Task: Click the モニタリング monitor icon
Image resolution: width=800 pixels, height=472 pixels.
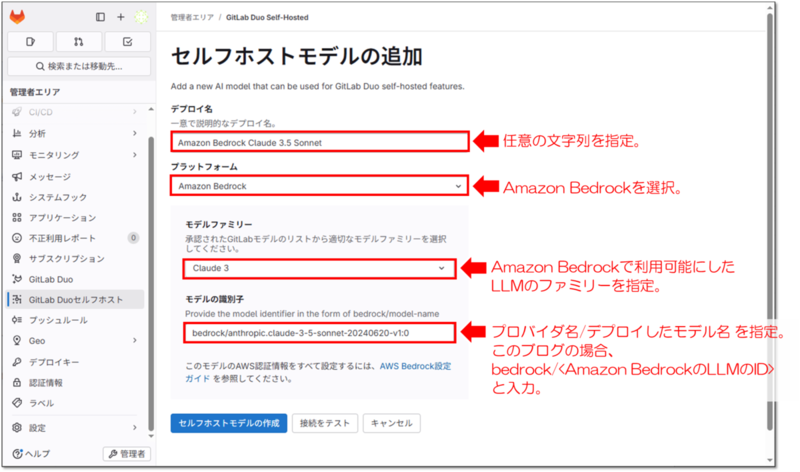Action: [17, 155]
